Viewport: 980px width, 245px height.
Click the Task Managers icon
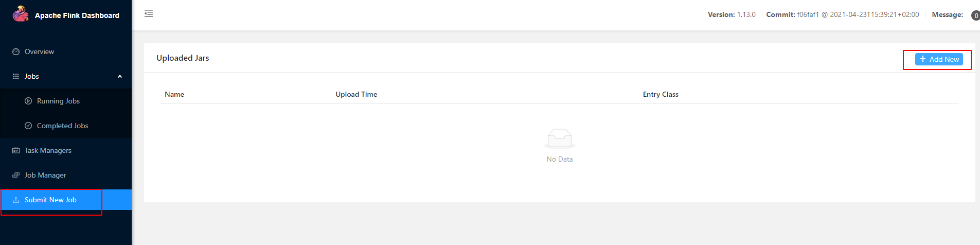(x=16, y=150)
